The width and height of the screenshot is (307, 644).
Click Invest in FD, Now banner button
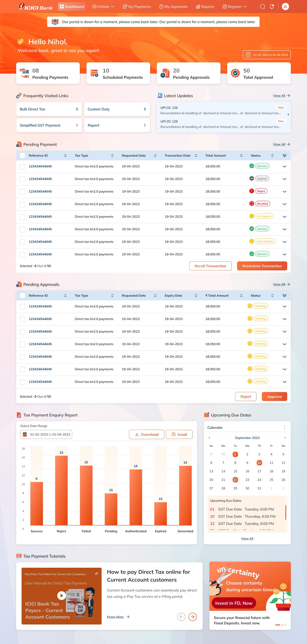pyautogui.click(x=234, y=603)
